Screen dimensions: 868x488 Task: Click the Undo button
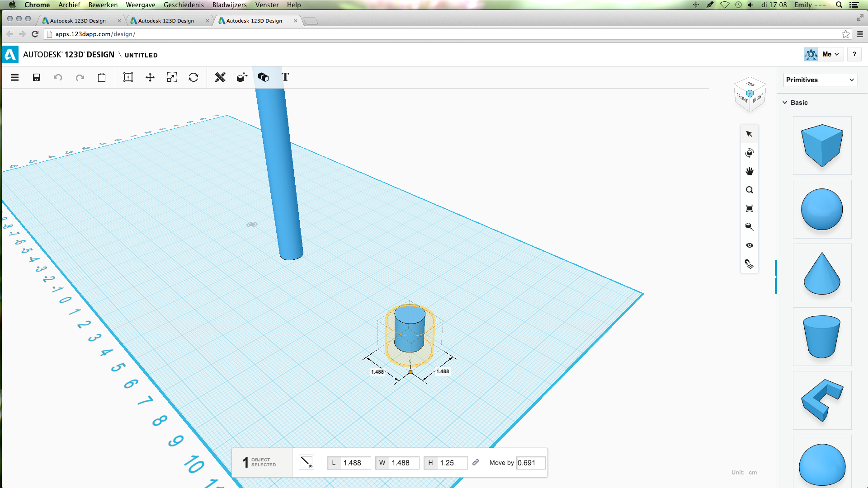click(x=58, y=77)
